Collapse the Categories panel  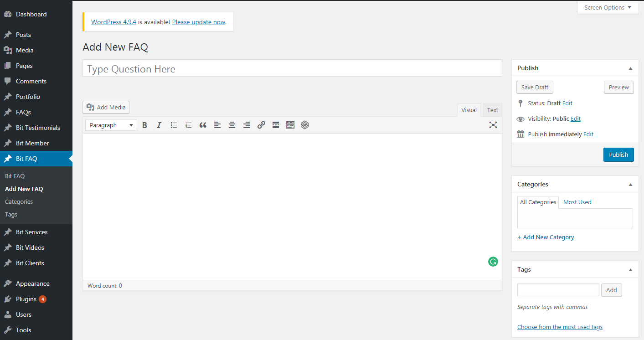[x=630, y=185]
